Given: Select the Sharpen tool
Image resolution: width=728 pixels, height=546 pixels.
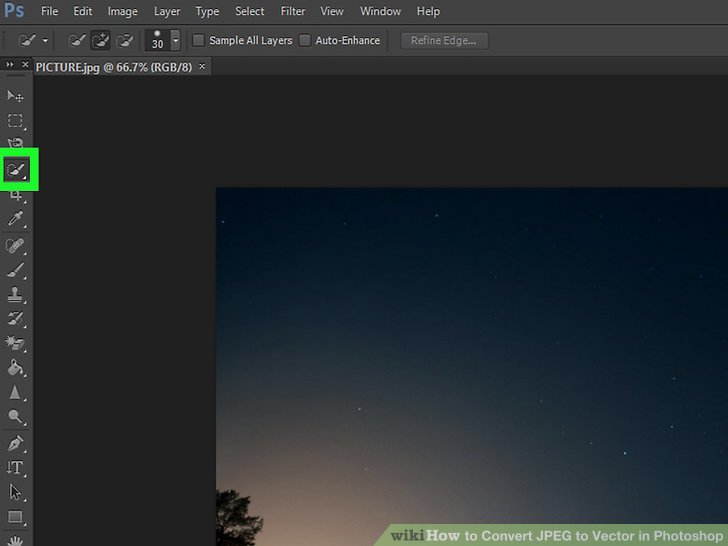Looking at the screenshot, I should coord(15,392).
